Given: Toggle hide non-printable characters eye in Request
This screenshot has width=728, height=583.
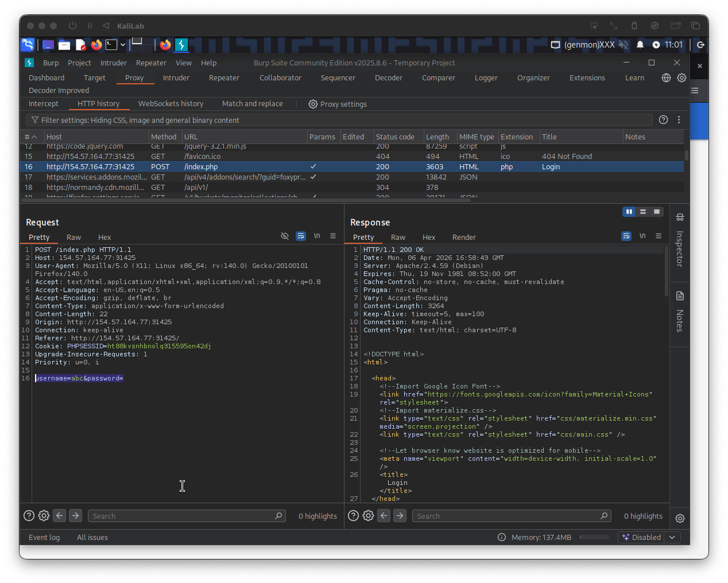Looking at the screenshot, I should [285, 236].
